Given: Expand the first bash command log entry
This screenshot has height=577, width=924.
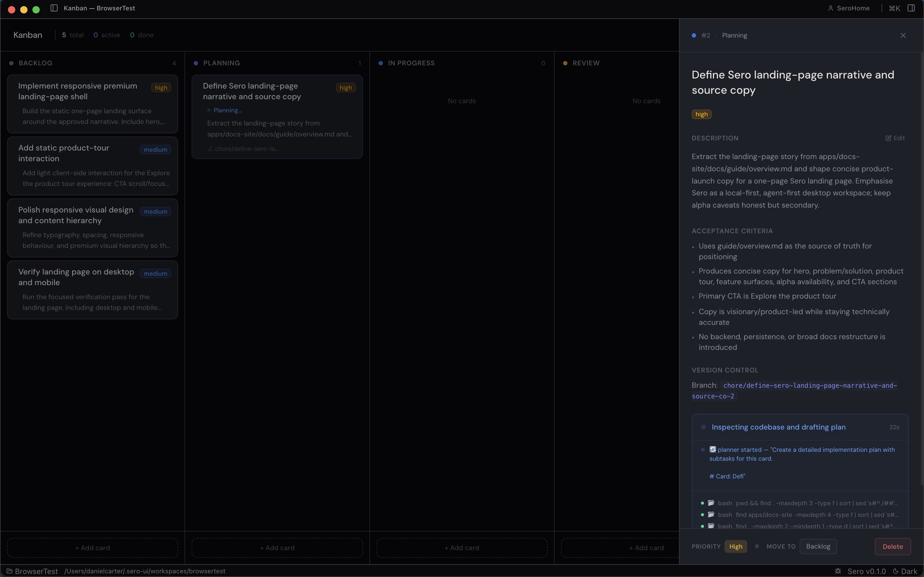Looking at the screenshot, I should tap(802, 503).
